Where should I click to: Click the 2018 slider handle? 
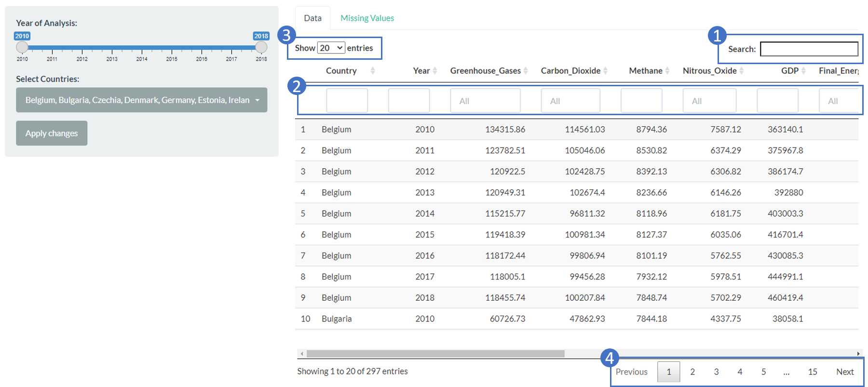click(261, 47)
